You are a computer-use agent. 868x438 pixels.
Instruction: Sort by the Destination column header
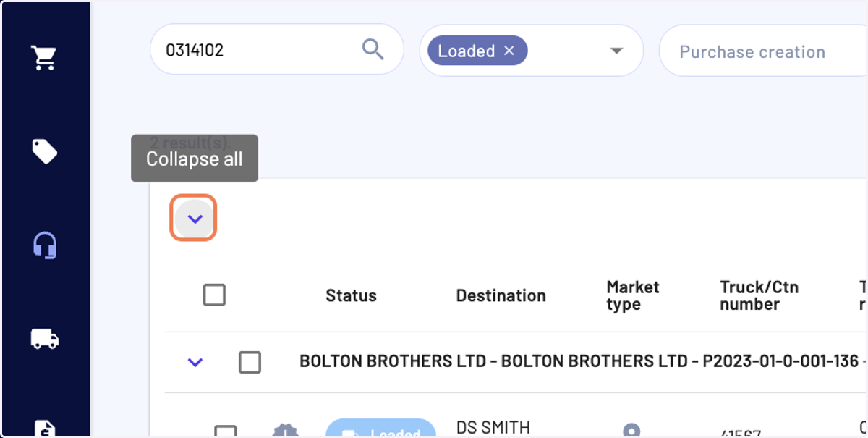pos(501,295)
